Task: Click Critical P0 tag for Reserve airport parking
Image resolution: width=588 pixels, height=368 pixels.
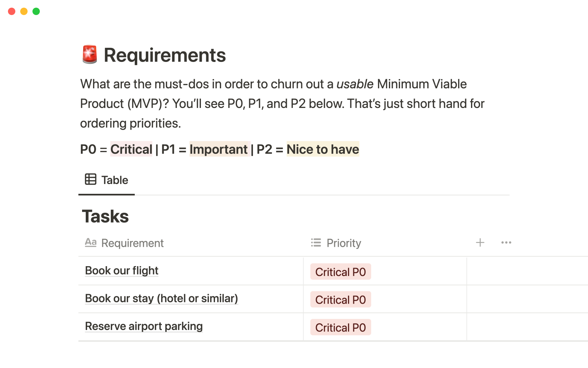Action: tap(340, 328)
